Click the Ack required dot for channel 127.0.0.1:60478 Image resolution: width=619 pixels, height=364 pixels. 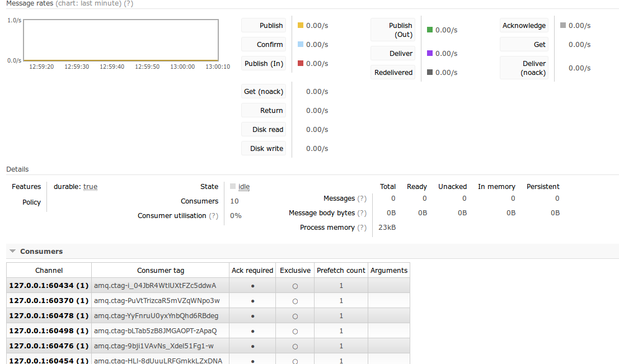(252, 316)
